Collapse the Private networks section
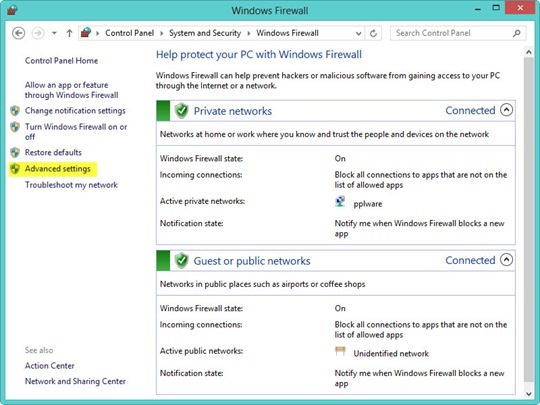540x405 pixels. coord(506,110)
